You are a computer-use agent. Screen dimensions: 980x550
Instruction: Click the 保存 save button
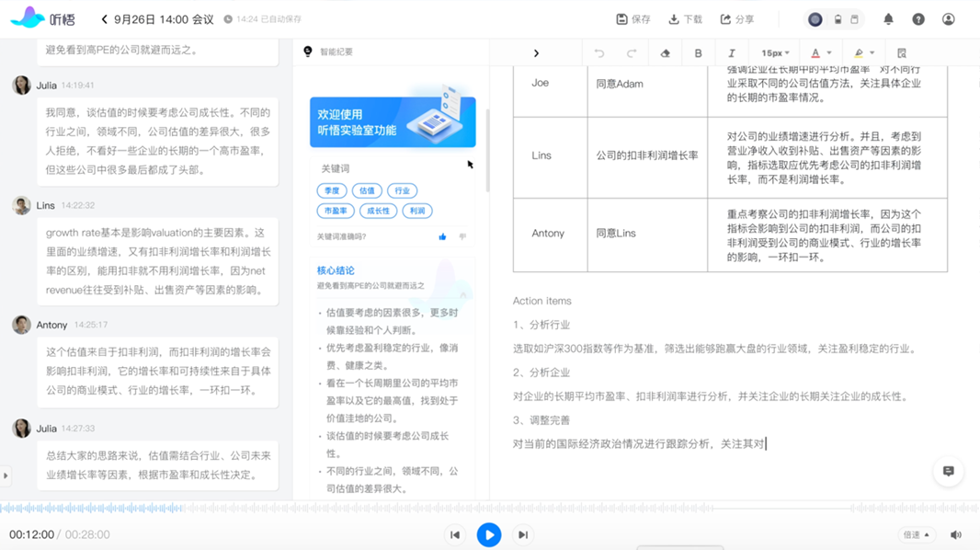coord(633,19)
